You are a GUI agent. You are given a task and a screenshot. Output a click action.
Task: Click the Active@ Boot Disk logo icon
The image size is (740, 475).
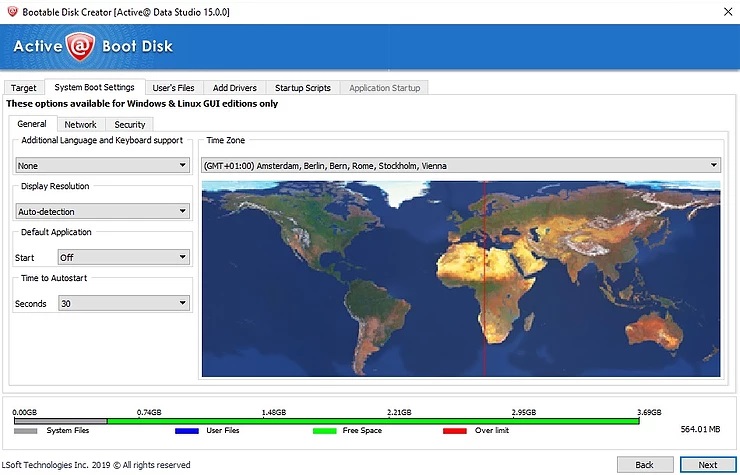79,46
